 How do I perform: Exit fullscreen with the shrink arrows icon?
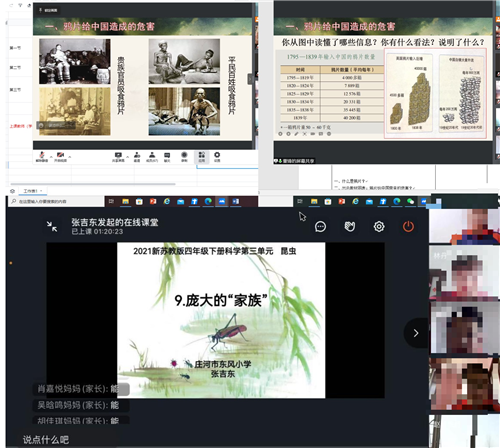(52, 227)
